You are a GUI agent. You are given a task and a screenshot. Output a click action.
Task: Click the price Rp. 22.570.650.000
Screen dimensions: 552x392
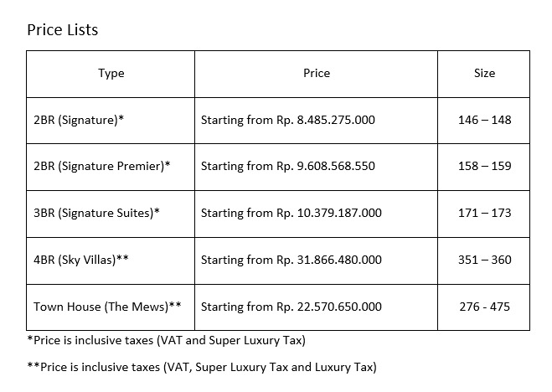[329, 307]
